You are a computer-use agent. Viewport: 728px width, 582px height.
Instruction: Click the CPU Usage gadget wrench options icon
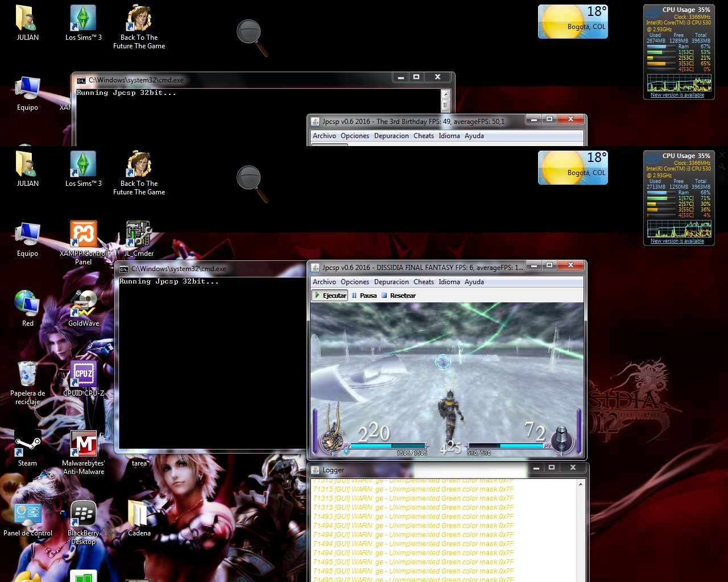click(x=722, y=167)
